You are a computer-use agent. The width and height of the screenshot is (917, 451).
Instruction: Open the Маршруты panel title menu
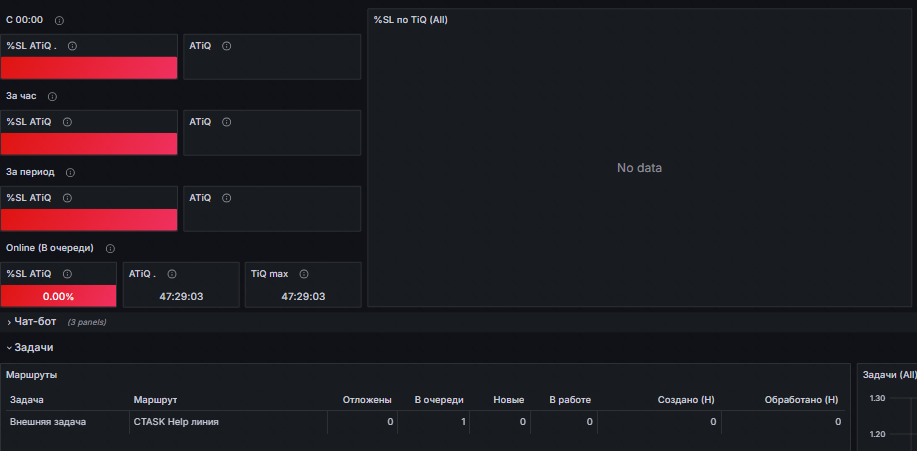(x=32, y=375)
